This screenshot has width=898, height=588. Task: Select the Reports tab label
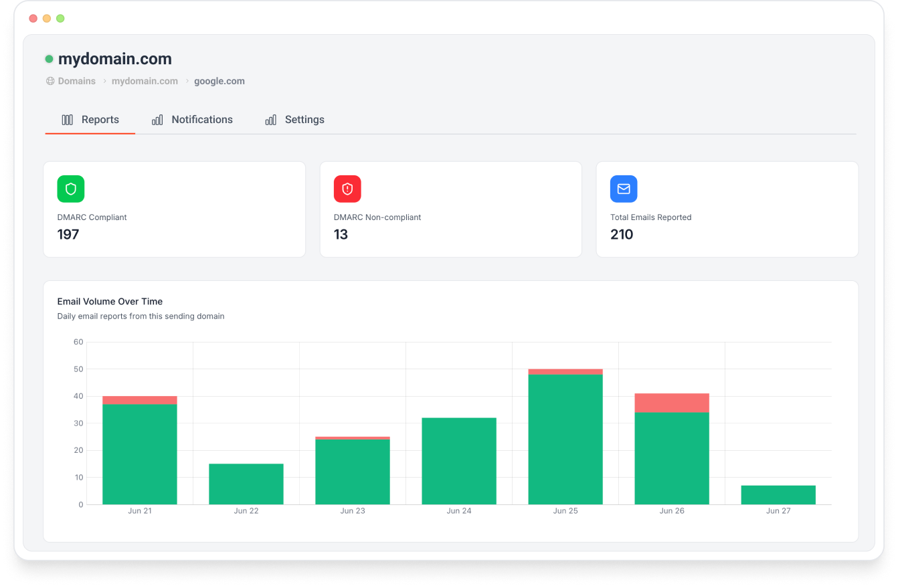tap(100, 120)
